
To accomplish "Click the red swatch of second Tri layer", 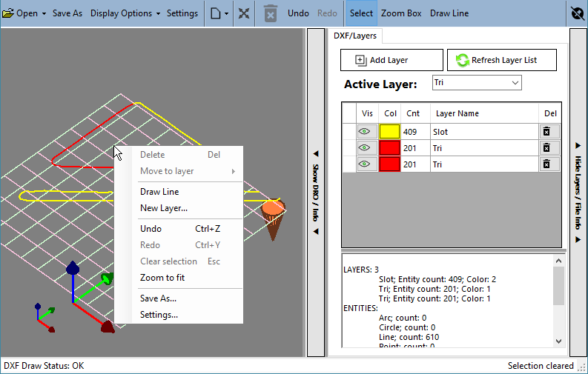I will point(389,164).
